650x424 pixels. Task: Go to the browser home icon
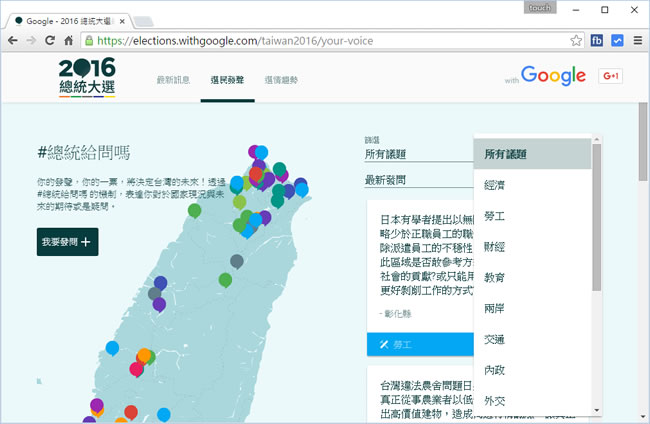69,41
